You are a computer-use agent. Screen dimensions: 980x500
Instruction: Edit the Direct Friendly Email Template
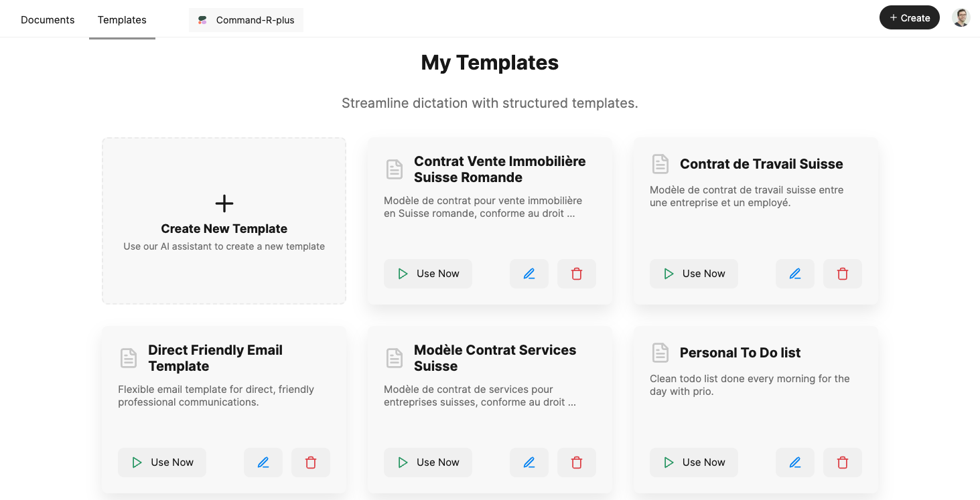[x=263, y=463]
